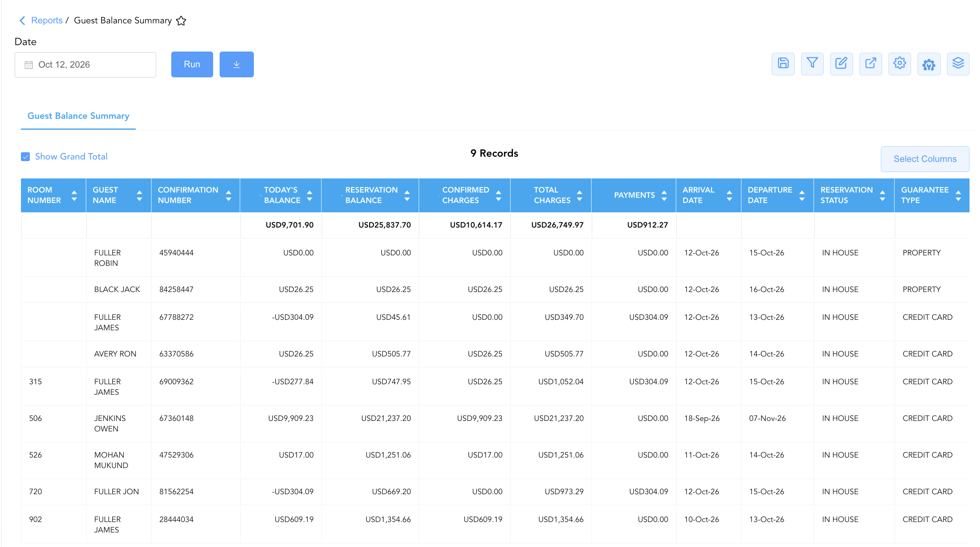
Task: Select the Guest Balance Summary tab
Action: coord(78,116)
